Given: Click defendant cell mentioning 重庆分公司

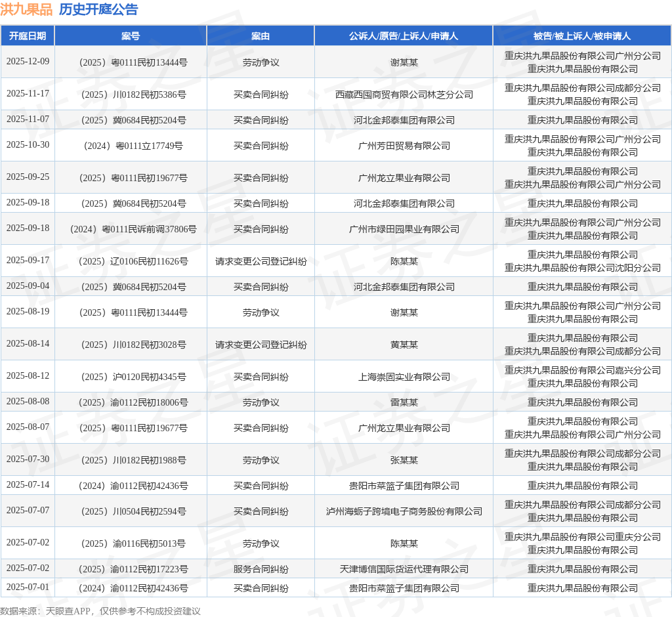Looking at the screenshot, I should (x=583, y=544).
